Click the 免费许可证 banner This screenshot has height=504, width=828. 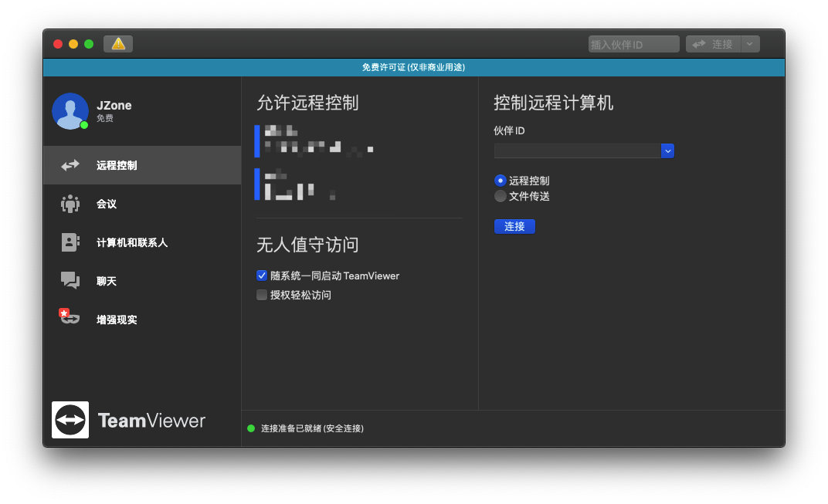pos(413,67)
